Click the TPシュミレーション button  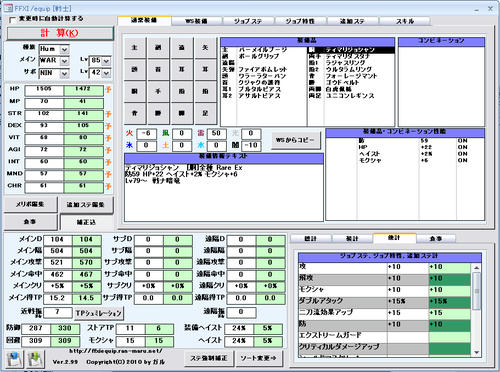click(x=98, y=313)
